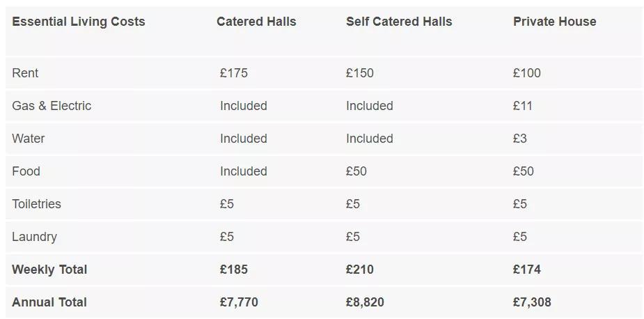The height and width of the screenshot is (319, 644).
Task: Click the Essential Living Costs header
Action: click(79, 22)
